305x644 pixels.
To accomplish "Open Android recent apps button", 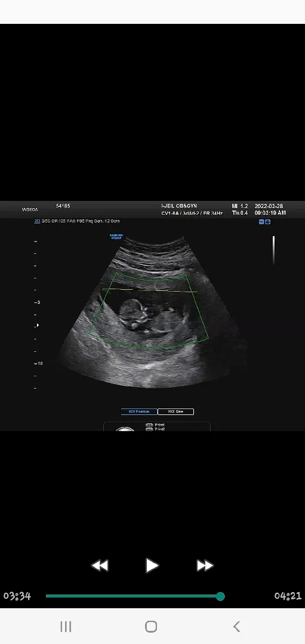I will (66, 626).
